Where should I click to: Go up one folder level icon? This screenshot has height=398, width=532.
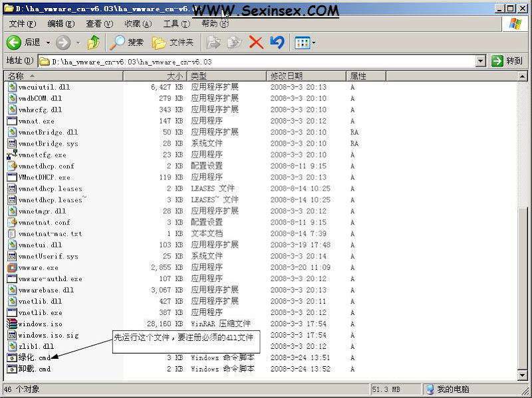point(93,43)
